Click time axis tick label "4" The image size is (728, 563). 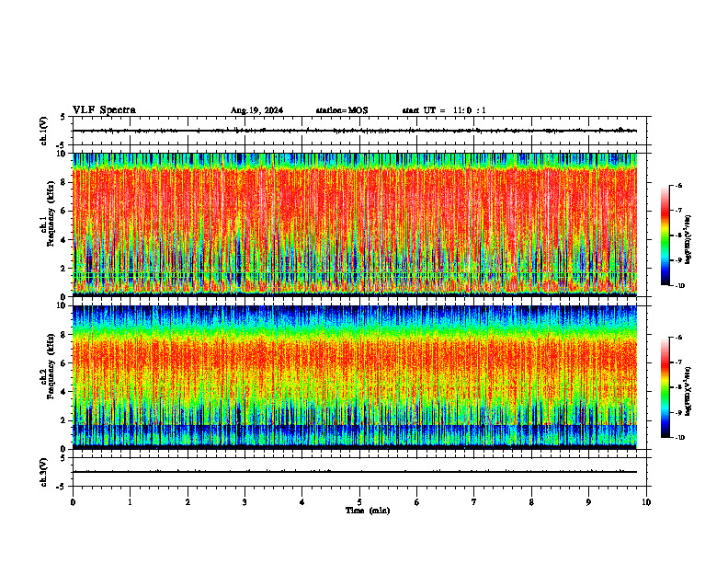click(x=302, y=502)
